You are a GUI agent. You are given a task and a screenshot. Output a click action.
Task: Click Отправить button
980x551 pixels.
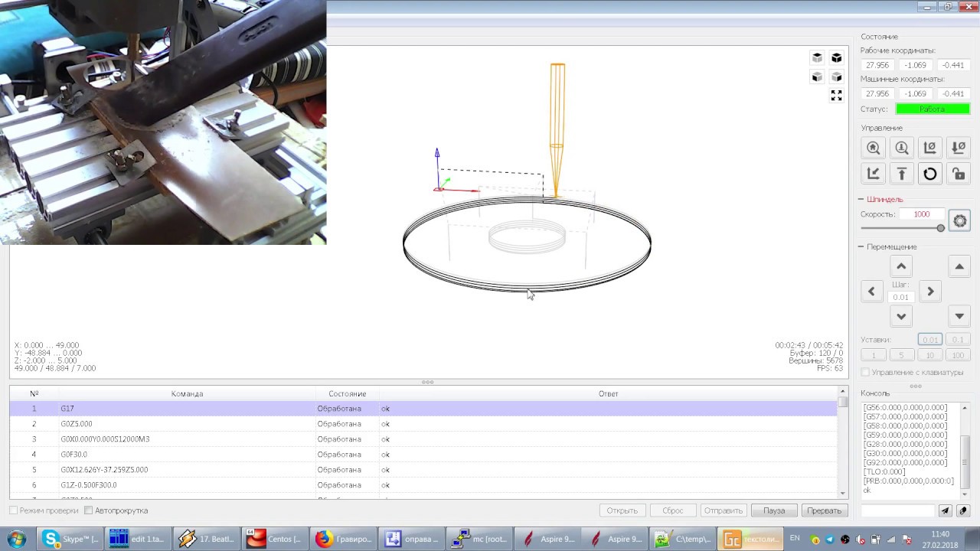[x=724, y=510]
